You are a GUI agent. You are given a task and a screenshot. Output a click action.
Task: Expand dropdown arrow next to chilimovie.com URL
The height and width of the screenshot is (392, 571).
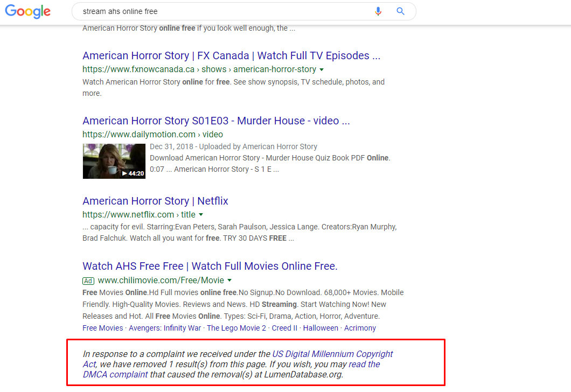click(229, 281)
